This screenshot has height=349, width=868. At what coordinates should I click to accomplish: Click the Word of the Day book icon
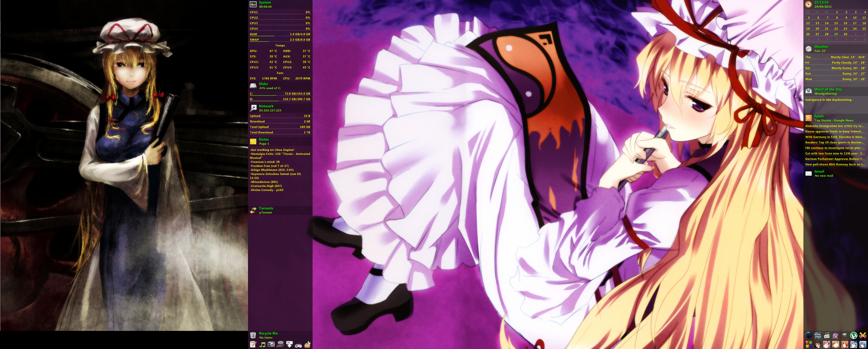(x=808, y=91)
